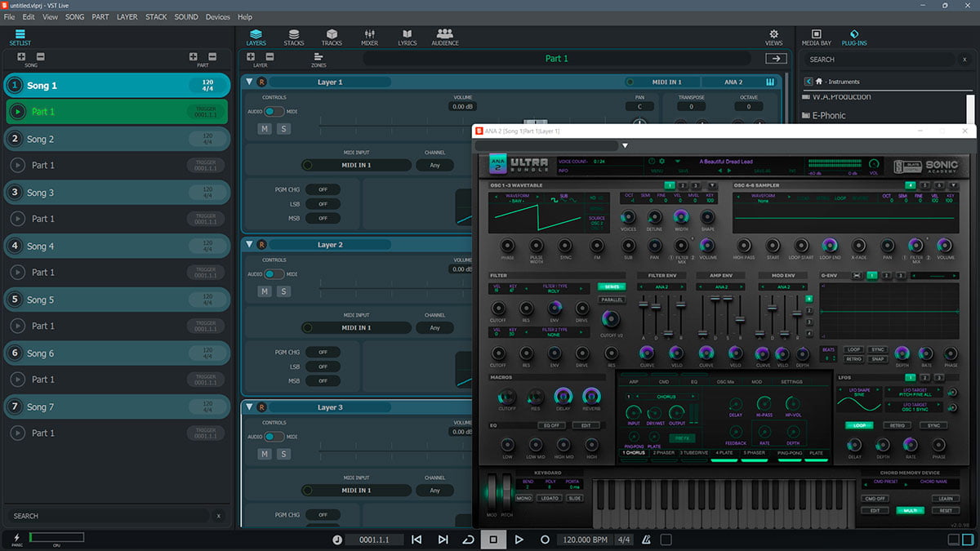Open the SONG menu
The image size is (980, 551).
pos(74,16)
